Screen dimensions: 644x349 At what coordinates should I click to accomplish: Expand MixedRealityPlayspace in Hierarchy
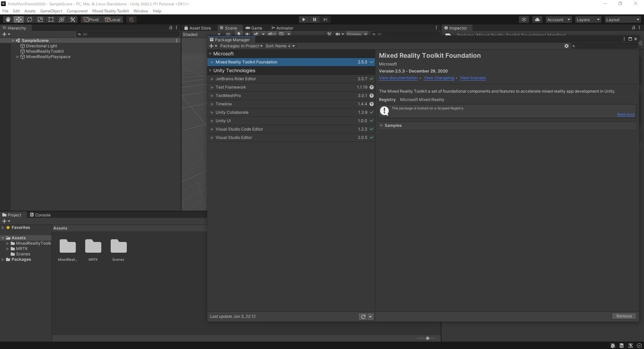point(18,56)
